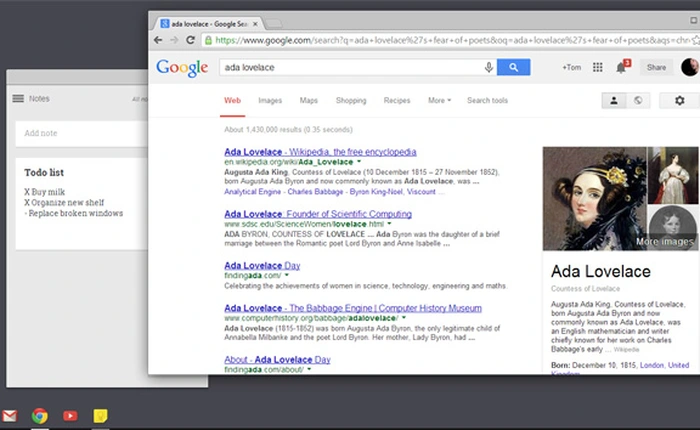
Task: Launch YouTube from the shelf
Action: (70, 415)
